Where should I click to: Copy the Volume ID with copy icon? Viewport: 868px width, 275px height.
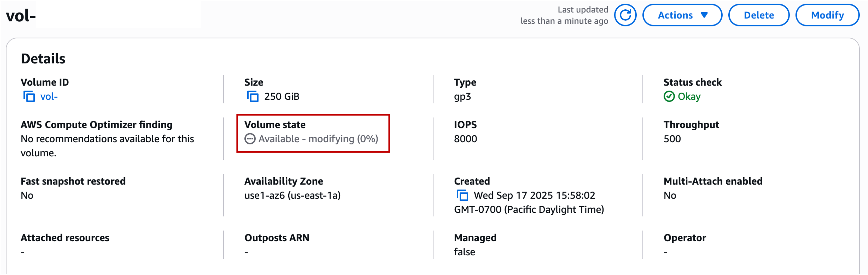point(29,97)
